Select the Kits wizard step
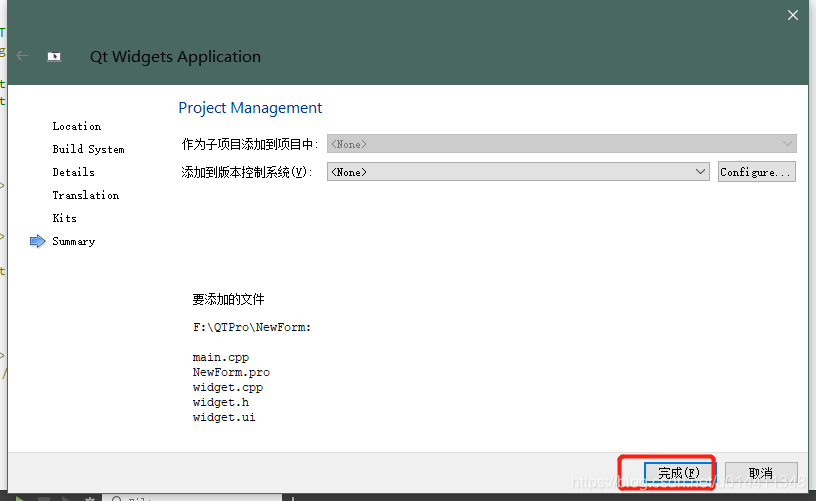 [x=65, y=218]
